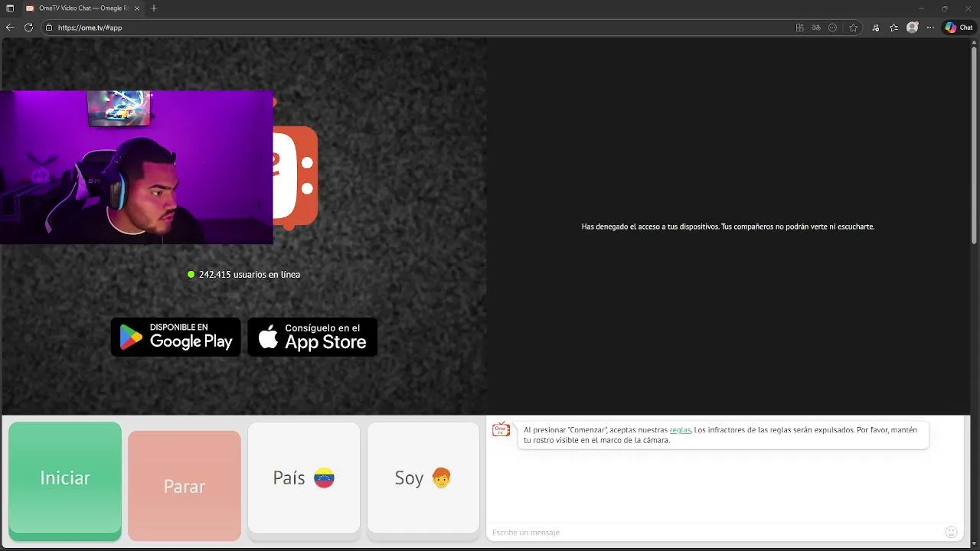
Task: Click the orange OmeTV logo
Action: [296, 176]
